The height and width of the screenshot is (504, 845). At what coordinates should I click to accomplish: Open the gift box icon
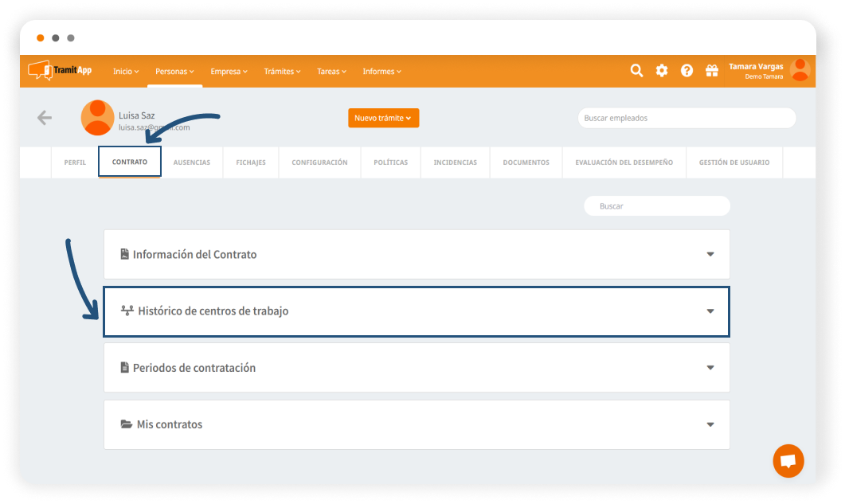[712, 71]
